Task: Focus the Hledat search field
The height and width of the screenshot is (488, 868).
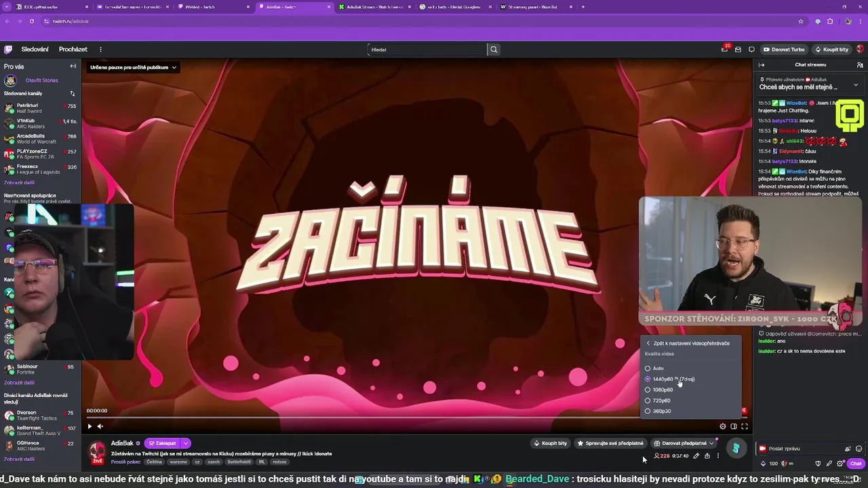Action: pos(428,49)
